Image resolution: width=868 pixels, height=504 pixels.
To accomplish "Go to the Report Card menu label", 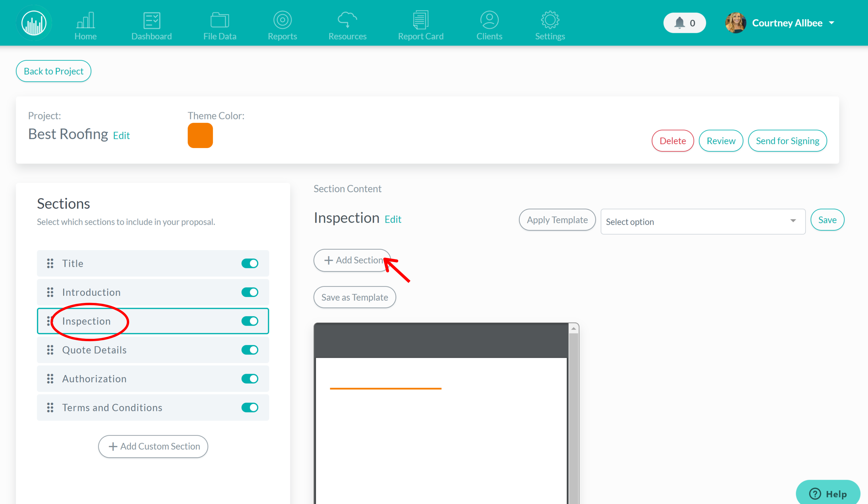I will [421, 36].
